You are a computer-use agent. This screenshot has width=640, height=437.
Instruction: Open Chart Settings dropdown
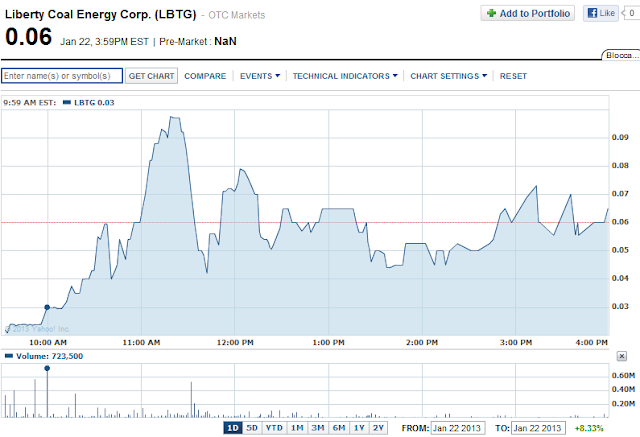pyautogui.click(x=449, y=76)
